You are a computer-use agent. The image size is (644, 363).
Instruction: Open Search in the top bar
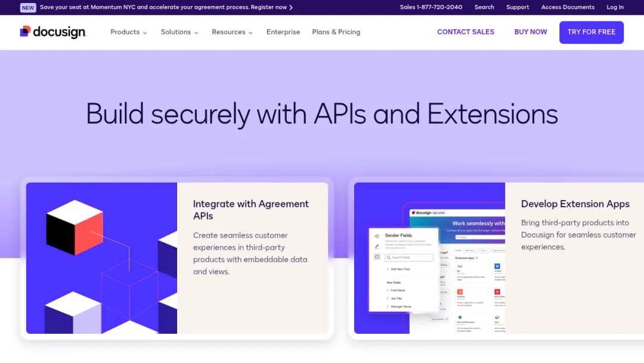click(x=484, y=7)
